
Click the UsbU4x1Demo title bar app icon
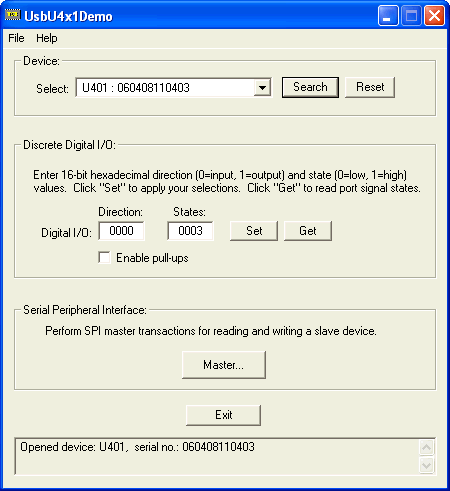coord(13,15)
